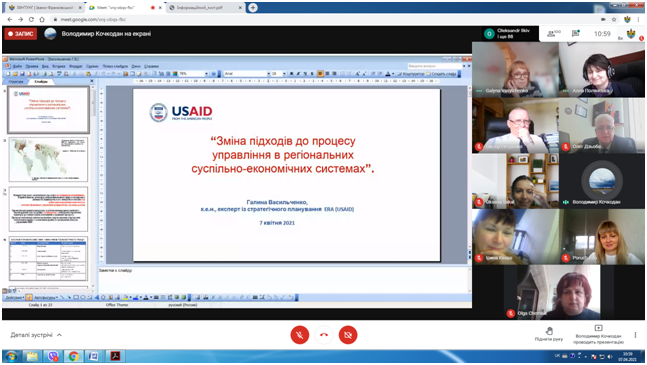The width and height of the screenshot is (647, 365).
Task: Open a new browser tab
Action: click(x=253, y=8)
